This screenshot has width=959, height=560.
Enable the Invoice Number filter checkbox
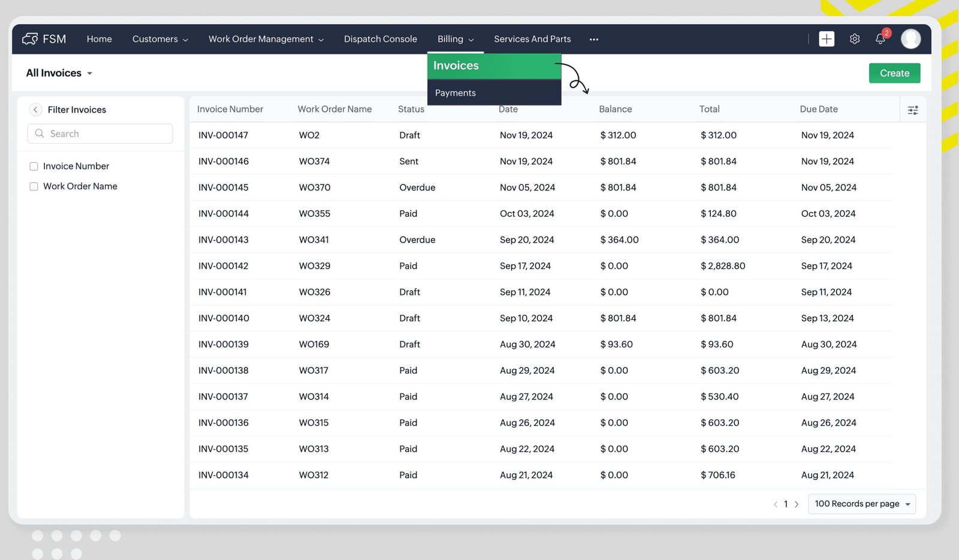(x=34, y=167)
